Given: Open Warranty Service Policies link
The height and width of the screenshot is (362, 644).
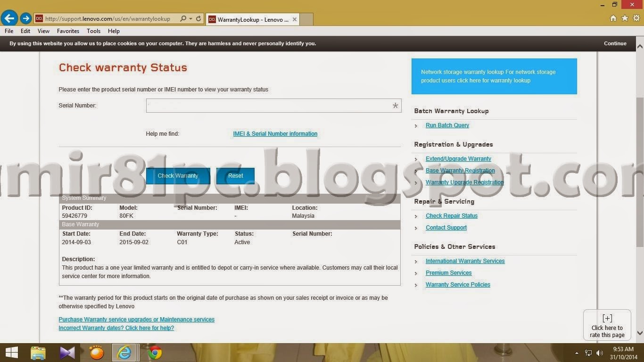Looking at the screenshot, I should click(458, 285).
